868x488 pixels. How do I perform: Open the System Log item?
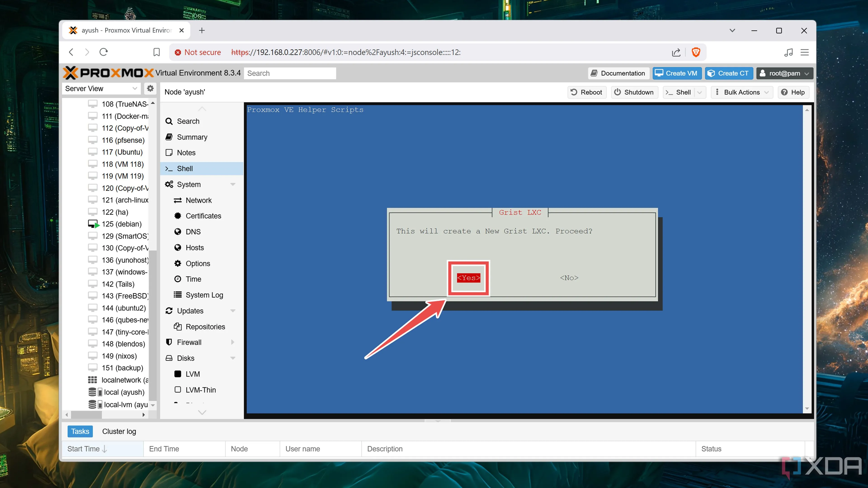click(x=201, y=295)
